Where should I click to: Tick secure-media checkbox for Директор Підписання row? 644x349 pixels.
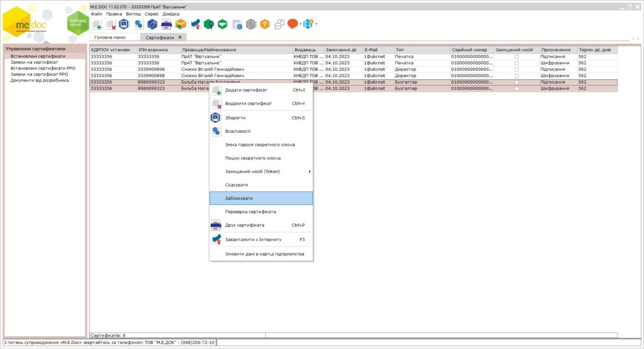click(517, 69)
